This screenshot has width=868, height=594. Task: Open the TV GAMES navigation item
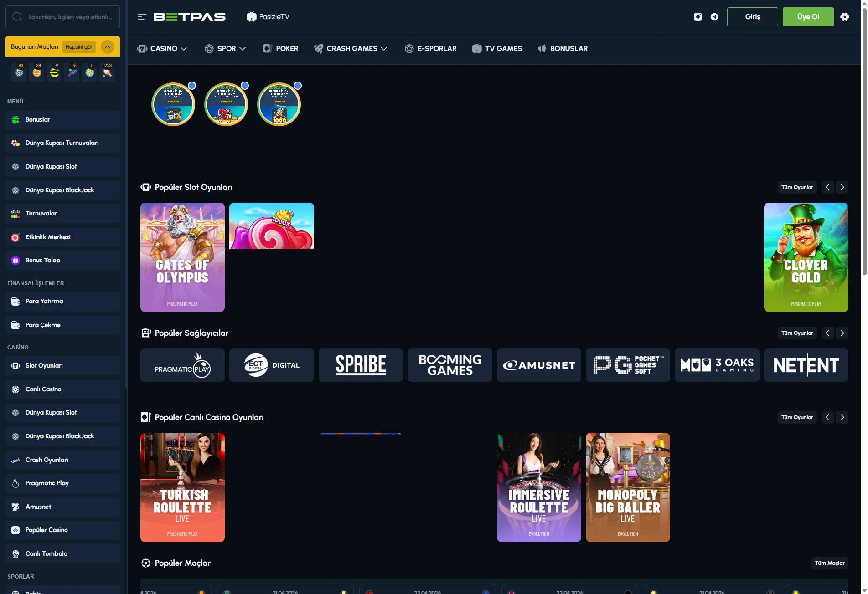[x=497, y=49]
